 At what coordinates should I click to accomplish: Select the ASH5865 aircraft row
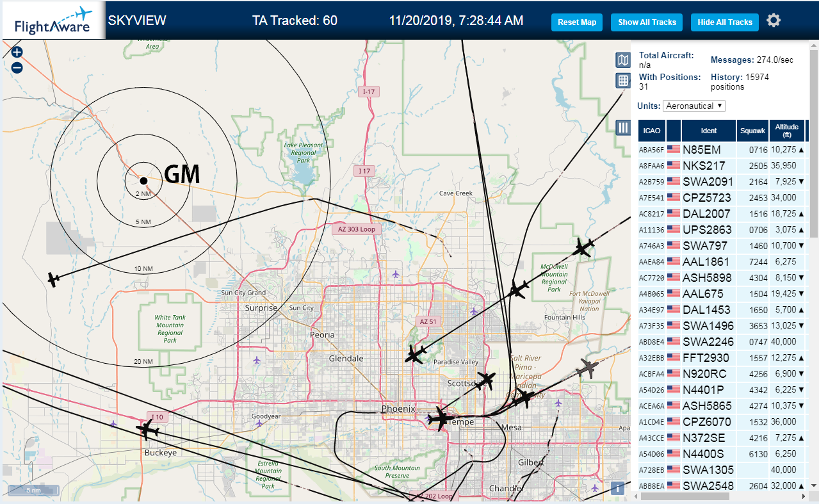(722, 406)
